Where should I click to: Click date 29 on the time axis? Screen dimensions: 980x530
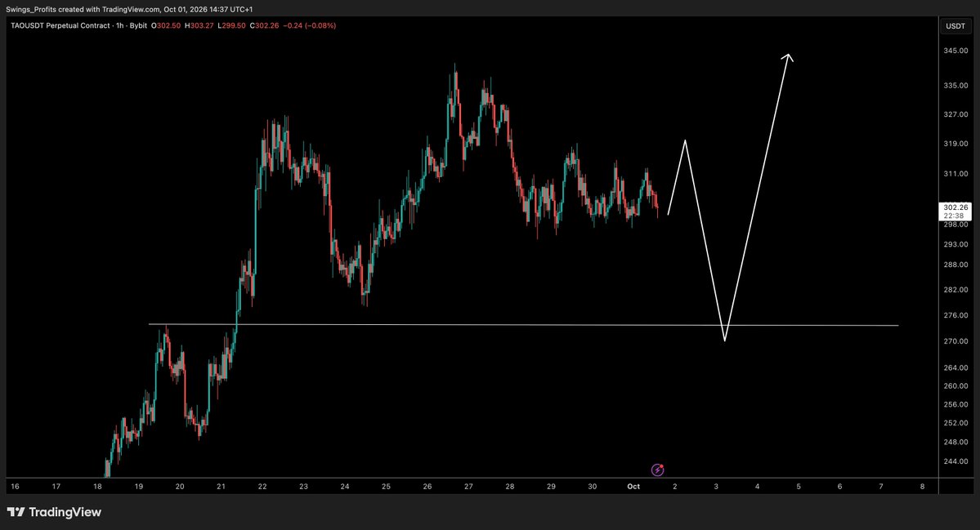pos(551,486)
